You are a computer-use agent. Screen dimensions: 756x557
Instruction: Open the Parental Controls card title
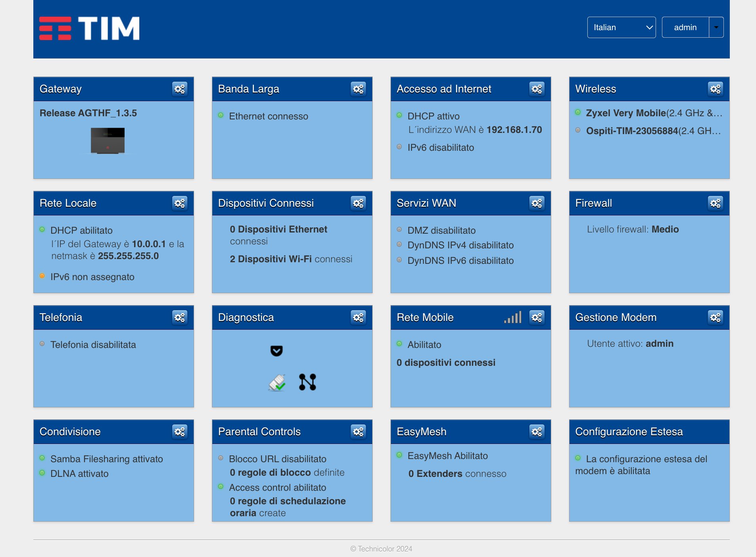point(260,432)
